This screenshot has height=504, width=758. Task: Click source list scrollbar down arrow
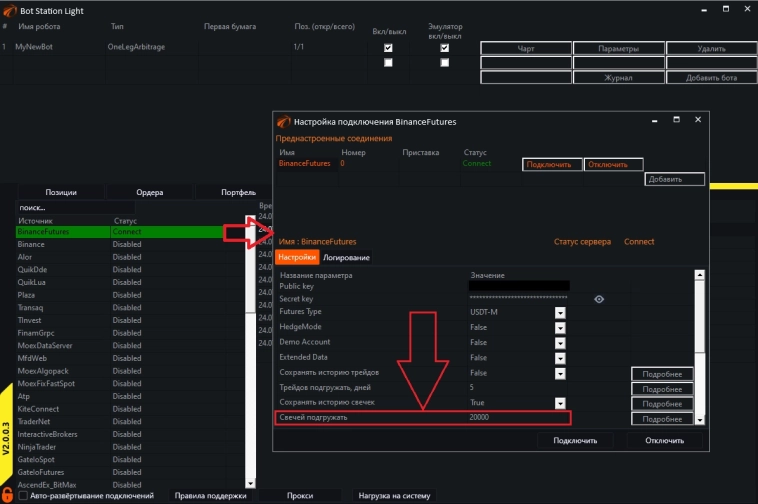(250, 483)
